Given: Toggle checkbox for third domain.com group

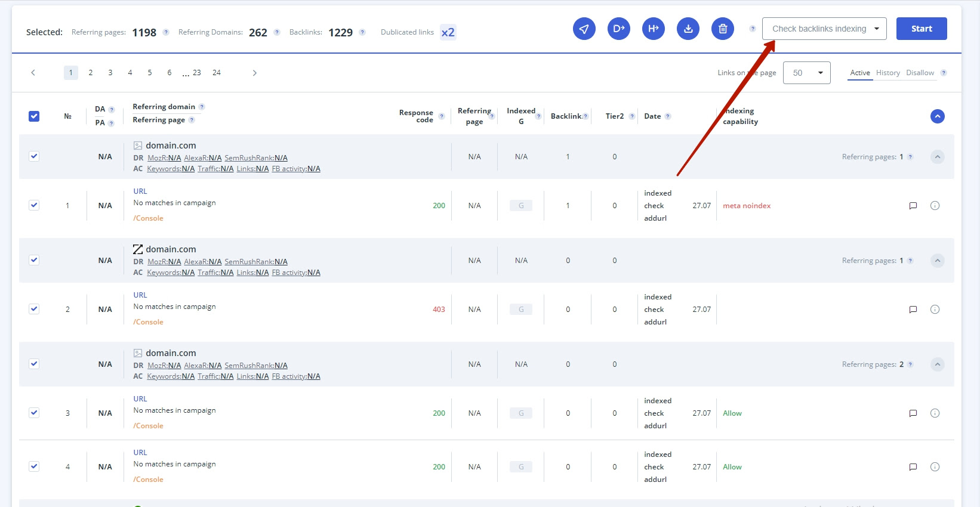Looking at the screenshot, I should (x=34, y=364).
